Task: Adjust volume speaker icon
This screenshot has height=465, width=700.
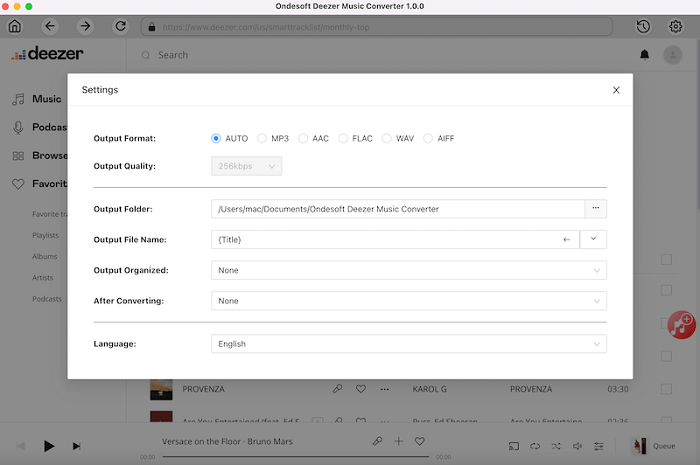Action: (577, 446)
